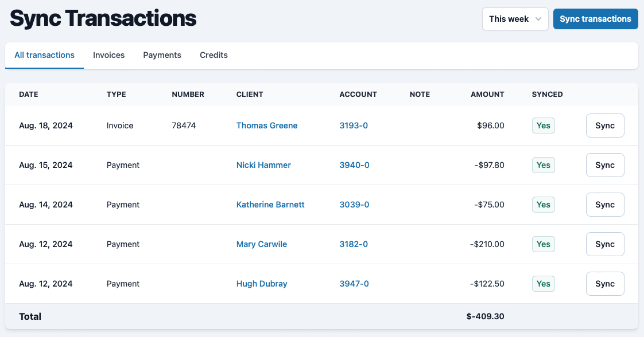Viewport: 644px width, 337px height.
Task: Open account 3193-0 link
Action: tap(354, 126)
